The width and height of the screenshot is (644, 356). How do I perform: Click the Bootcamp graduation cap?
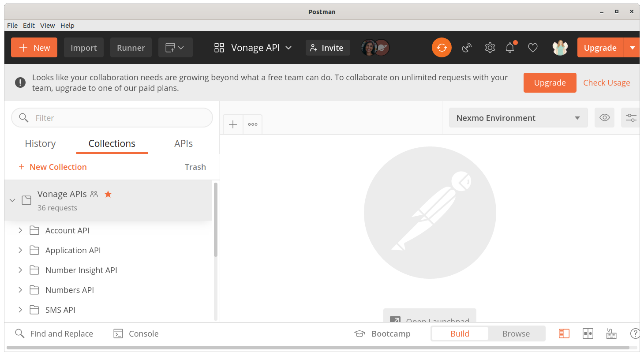pyautogui.click(x=359, y=334)
